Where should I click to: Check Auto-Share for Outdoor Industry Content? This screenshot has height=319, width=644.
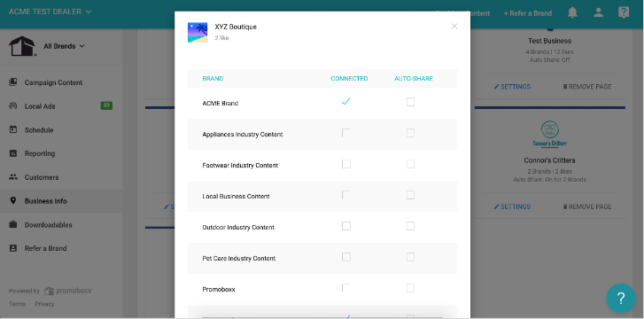coord(410,226)
